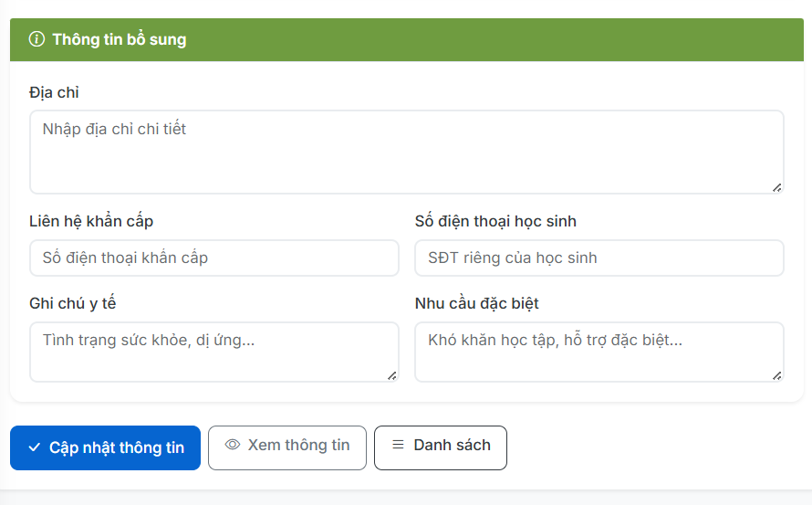Click the resize handle of Nhu cầu đặc biệt box
812x505 pixels.
coord(776,374)
